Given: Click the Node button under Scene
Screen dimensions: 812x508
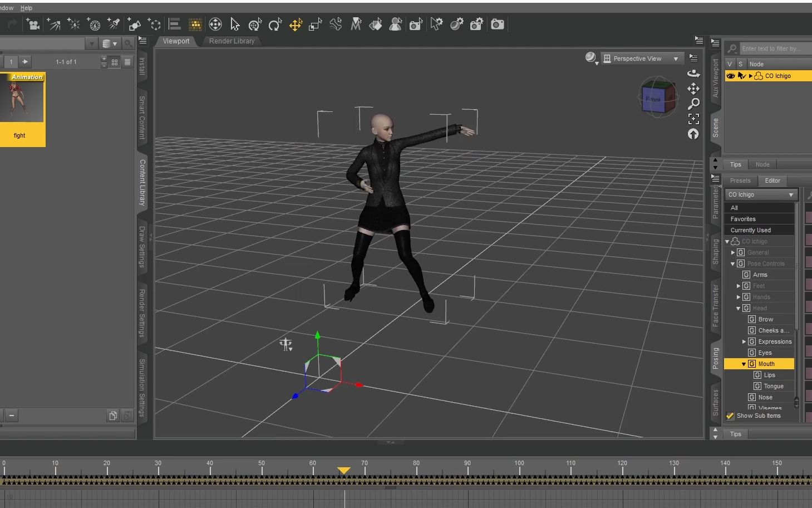Looking at the screenshot, I should pyautogui.click(x=762, y=164).
